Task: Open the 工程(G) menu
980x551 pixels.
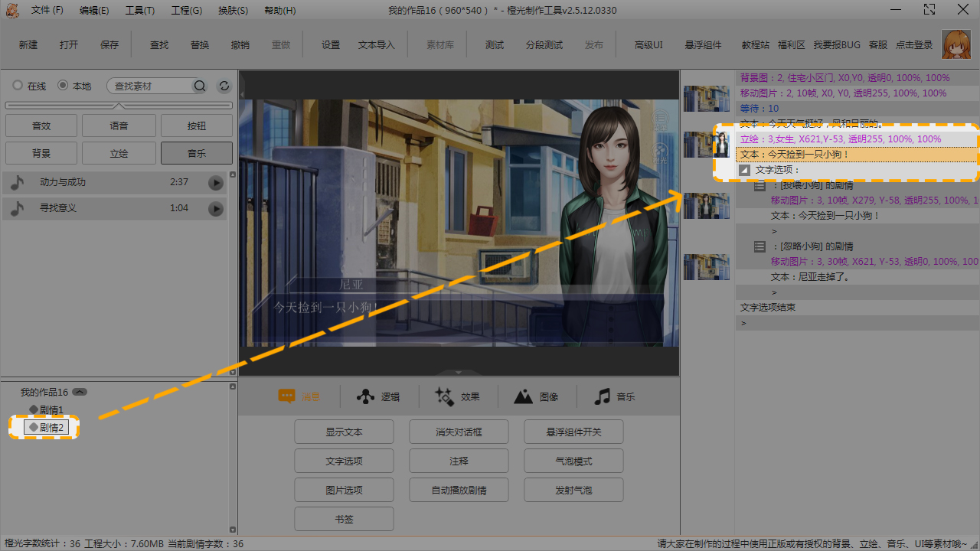Action: pyautogui.click(x=186, y=11)
